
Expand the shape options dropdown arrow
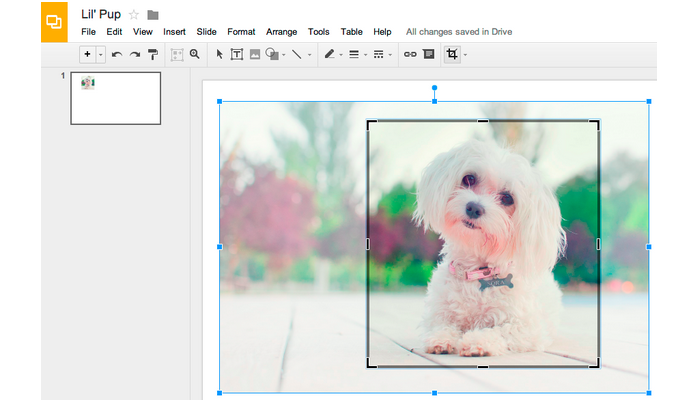(284, 55)
